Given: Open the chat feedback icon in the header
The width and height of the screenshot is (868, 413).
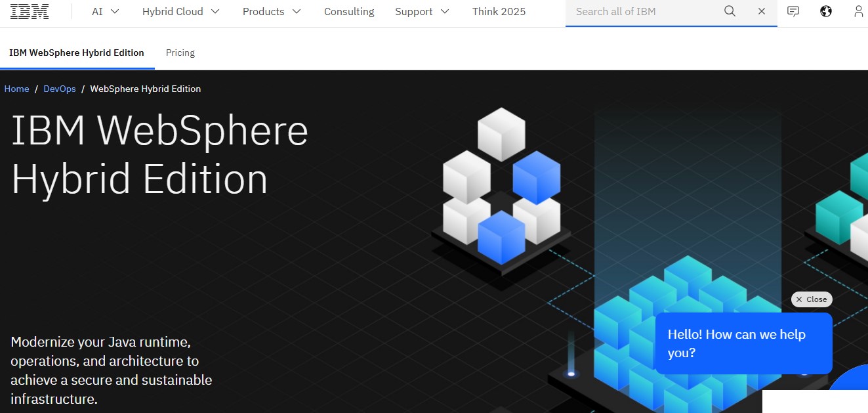Looking at the screenshot, I should (x=793, y=11).
